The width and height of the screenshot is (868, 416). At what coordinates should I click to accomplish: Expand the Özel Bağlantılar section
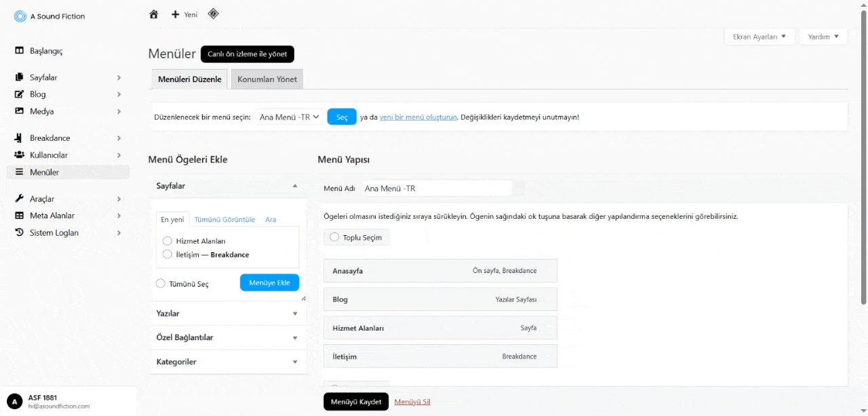click(228, 337)
